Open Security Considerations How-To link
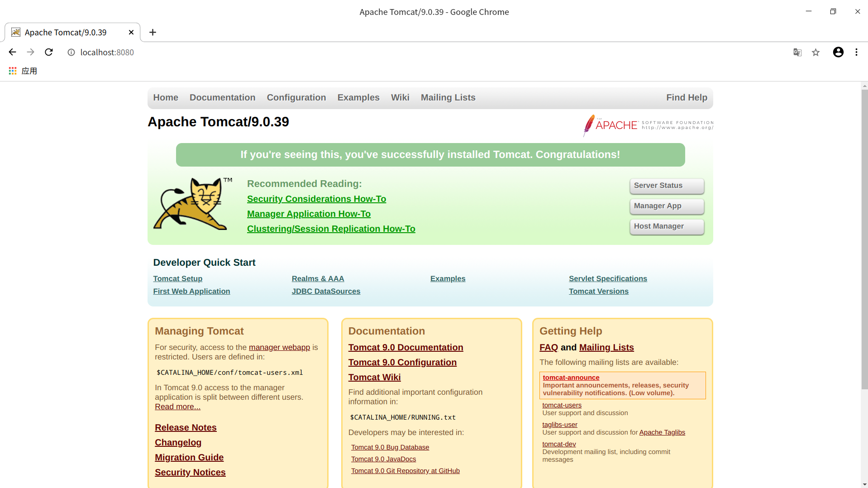The image size is (868, 488). click(316, 199)
